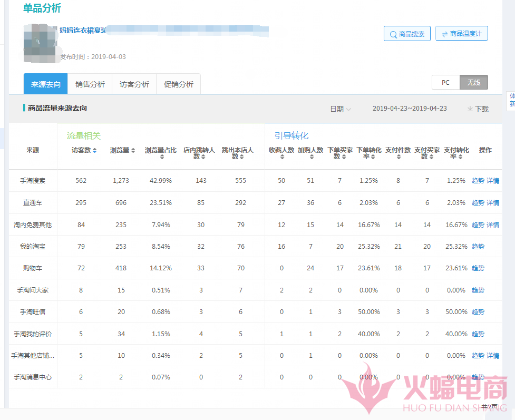Open 趋势 for 手淘搜索 row
Screen dimensions: 515x420
coord(478,181)
